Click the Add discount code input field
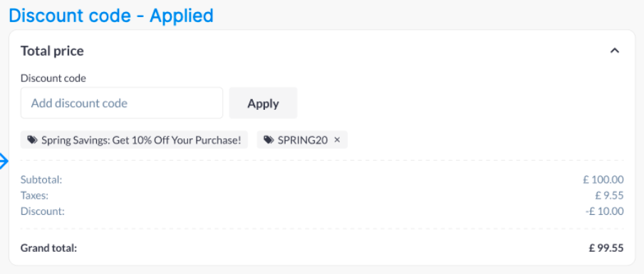 tap(122, 103)
